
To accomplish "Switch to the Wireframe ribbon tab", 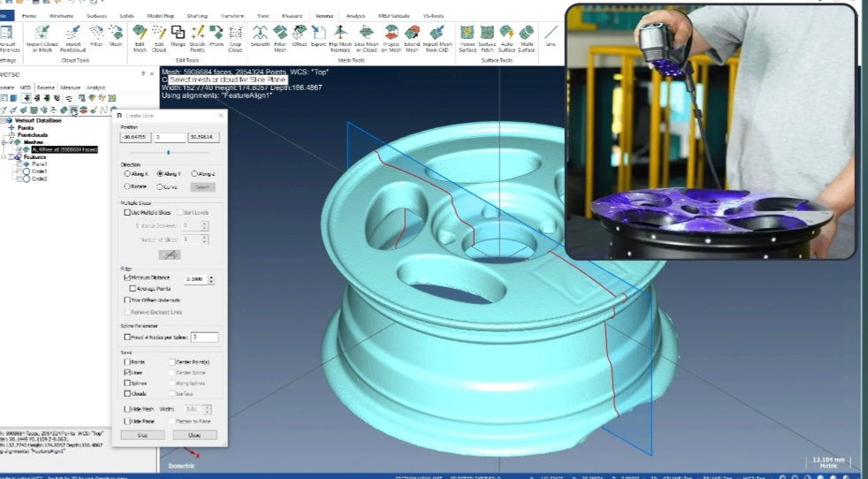I will pos(61,16).
